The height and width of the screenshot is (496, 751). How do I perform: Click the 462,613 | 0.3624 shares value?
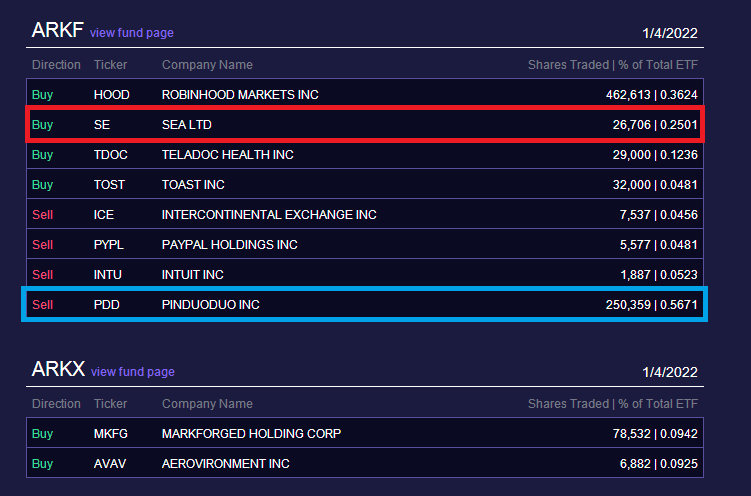[x=651, y=95]
